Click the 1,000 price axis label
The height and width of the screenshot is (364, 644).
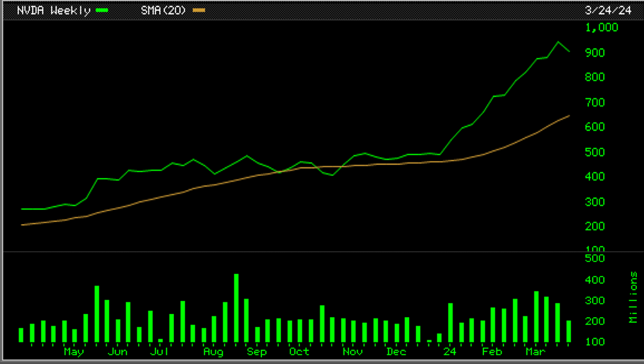(601, 28)
